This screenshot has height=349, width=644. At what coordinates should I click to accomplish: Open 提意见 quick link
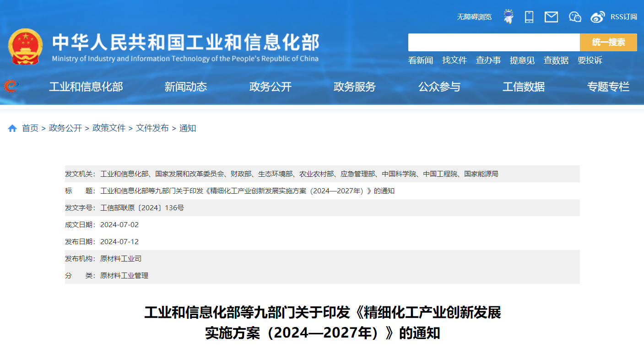[522, 60]
